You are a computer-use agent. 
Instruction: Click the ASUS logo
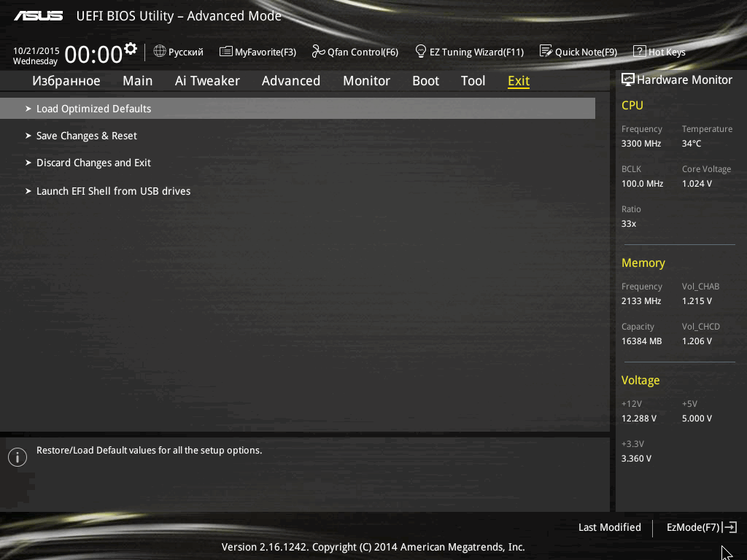(38, 16)
